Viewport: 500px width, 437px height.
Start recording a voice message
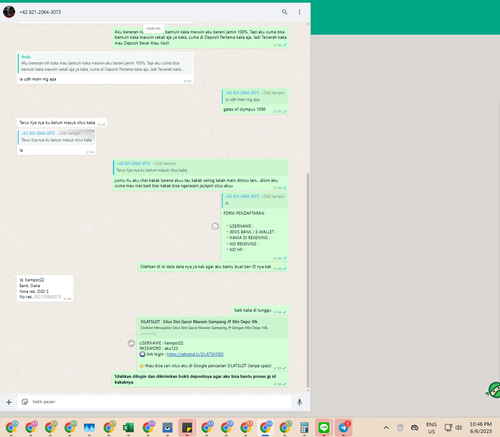pos(299,402)
